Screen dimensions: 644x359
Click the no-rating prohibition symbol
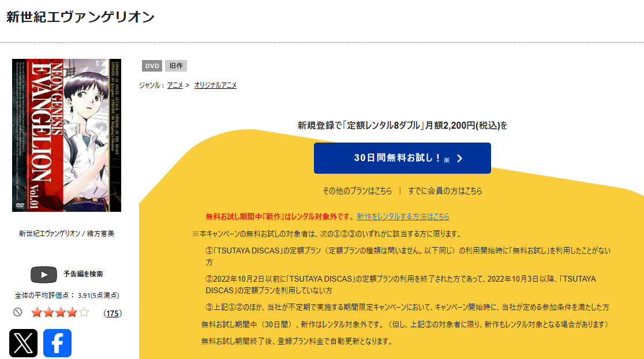(18, 312)
